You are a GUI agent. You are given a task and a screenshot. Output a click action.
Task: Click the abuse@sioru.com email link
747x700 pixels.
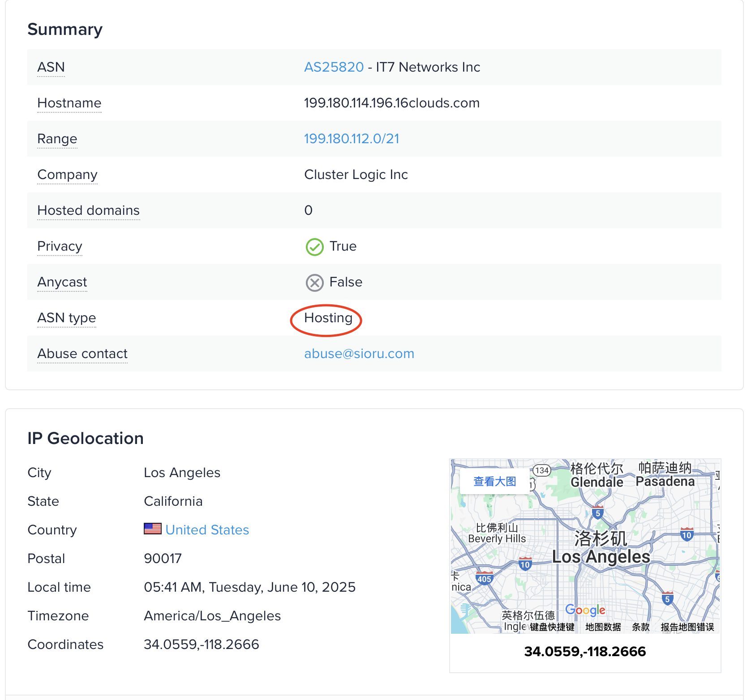tap(359, 354)
